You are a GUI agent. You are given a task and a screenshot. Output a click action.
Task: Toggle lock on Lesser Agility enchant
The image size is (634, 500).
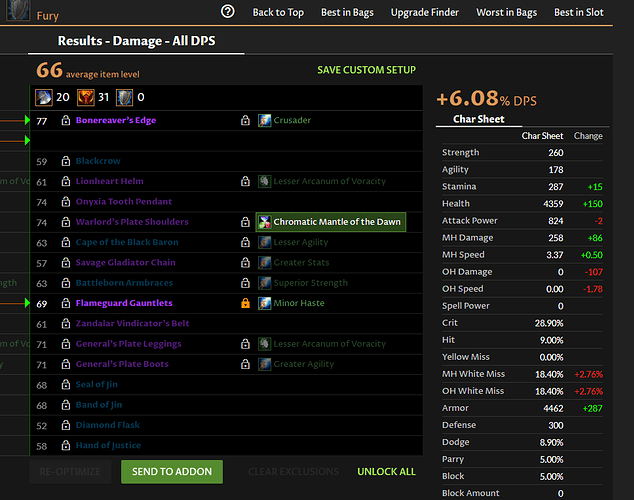(245, 242)
